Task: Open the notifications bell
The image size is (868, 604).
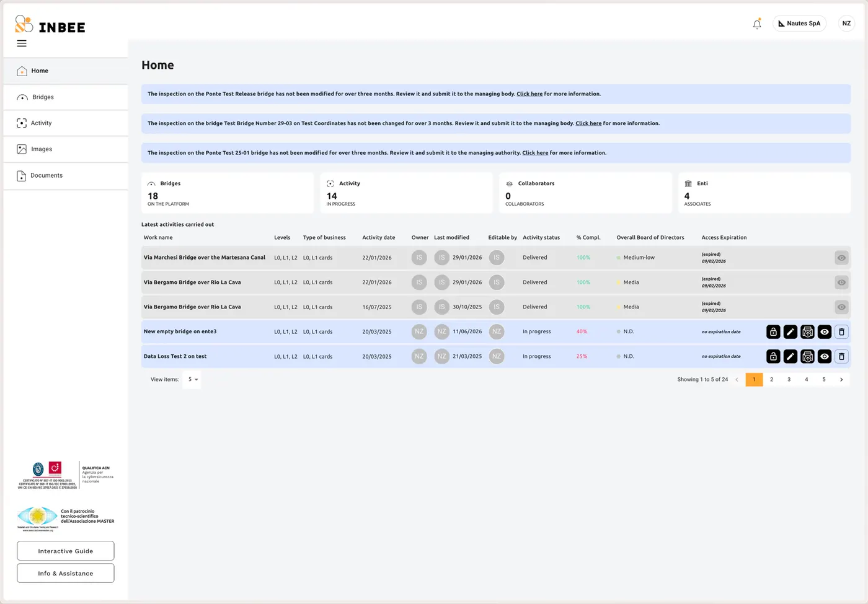Action: point(757,24)
